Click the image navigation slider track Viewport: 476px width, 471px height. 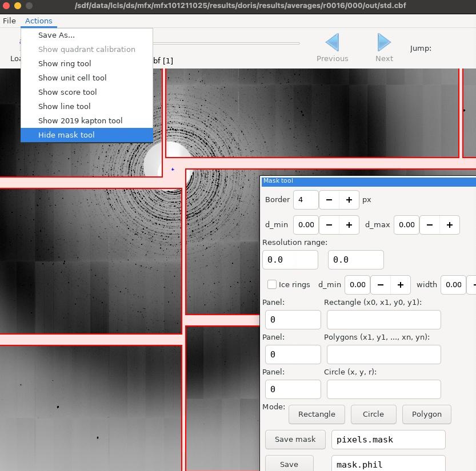click(x=226, y=43)
